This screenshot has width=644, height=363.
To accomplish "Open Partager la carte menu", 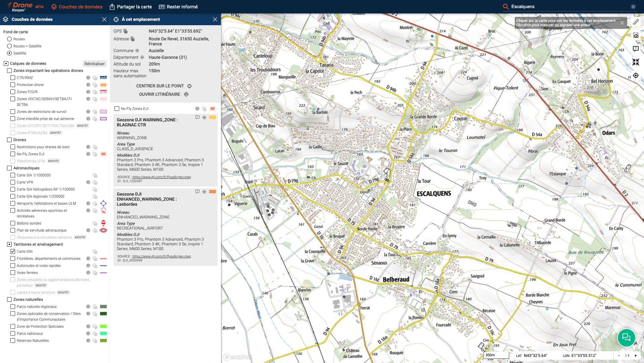I will point(131,7).
